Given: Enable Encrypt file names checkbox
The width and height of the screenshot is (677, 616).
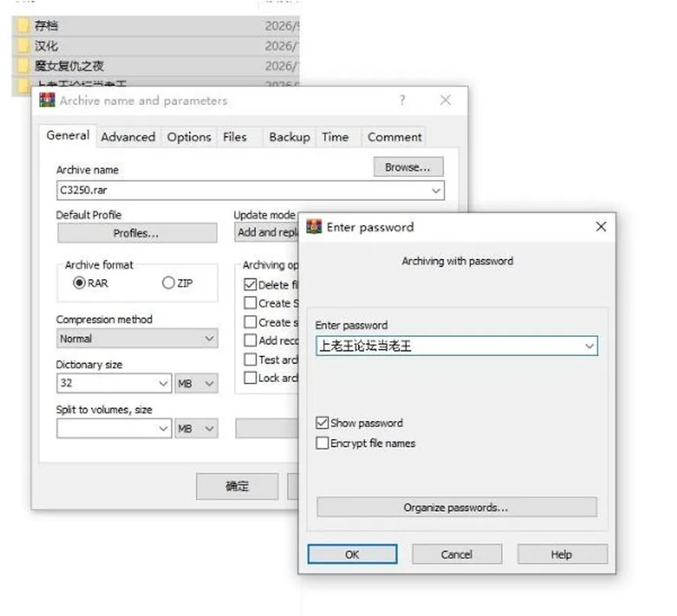Looking at the screenshot, I should [x=322, y=443].
